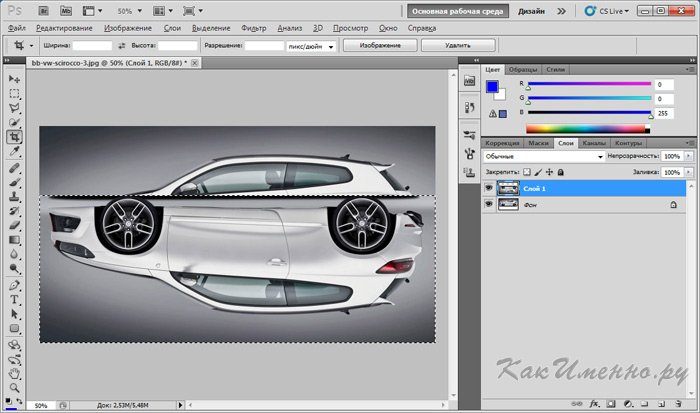This screenshot has width=700, height=413.
Task: Close the bb-vw-scirocco-3.jpg document tab
Action: click(195, 63)
